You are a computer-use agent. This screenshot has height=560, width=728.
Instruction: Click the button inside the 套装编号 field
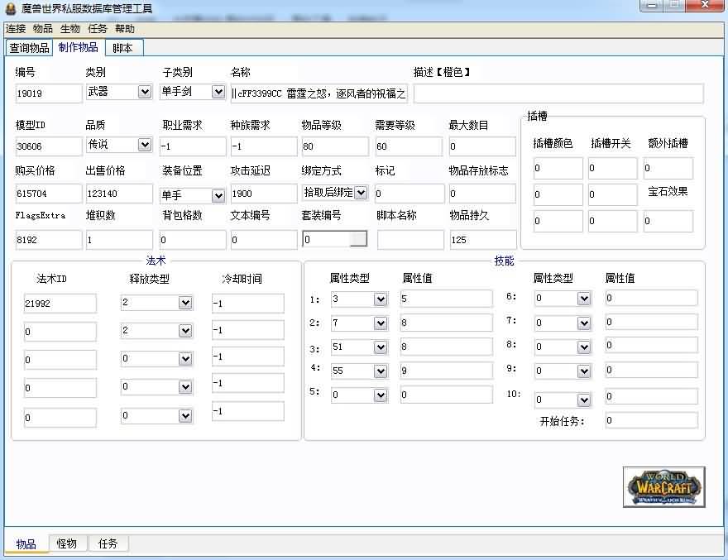pos(358,239)
